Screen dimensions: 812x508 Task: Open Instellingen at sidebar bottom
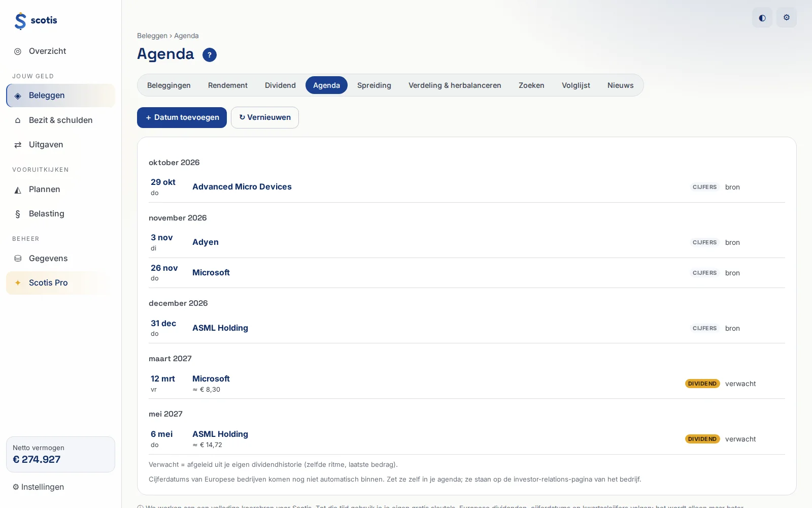click(x=39, y=487)
